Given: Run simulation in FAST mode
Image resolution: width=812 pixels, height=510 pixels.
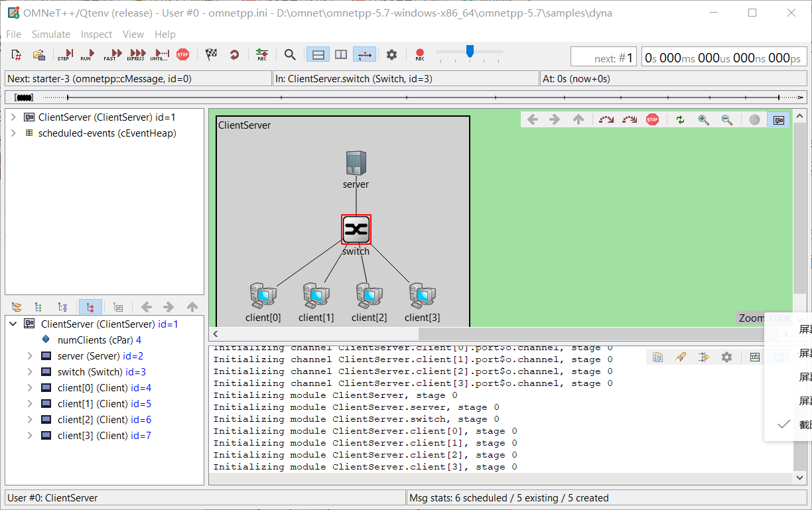Looking at the screenshot, I should (111, 55).
